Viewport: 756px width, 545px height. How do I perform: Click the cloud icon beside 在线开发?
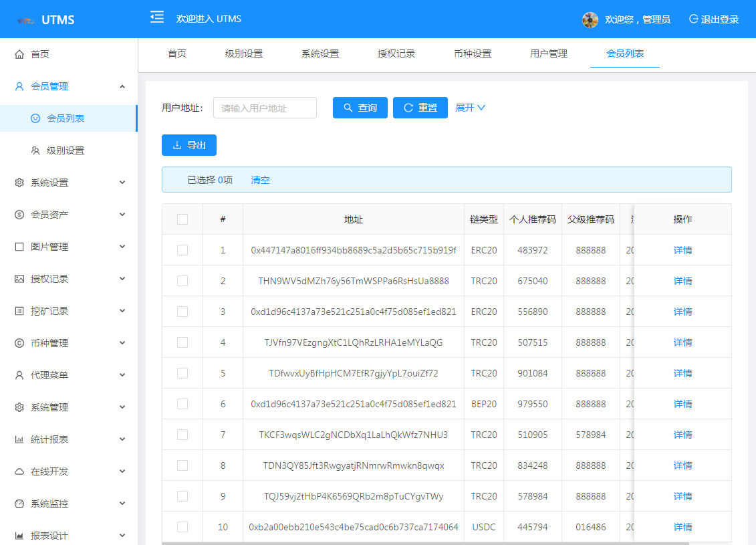[x=19, y=471]
